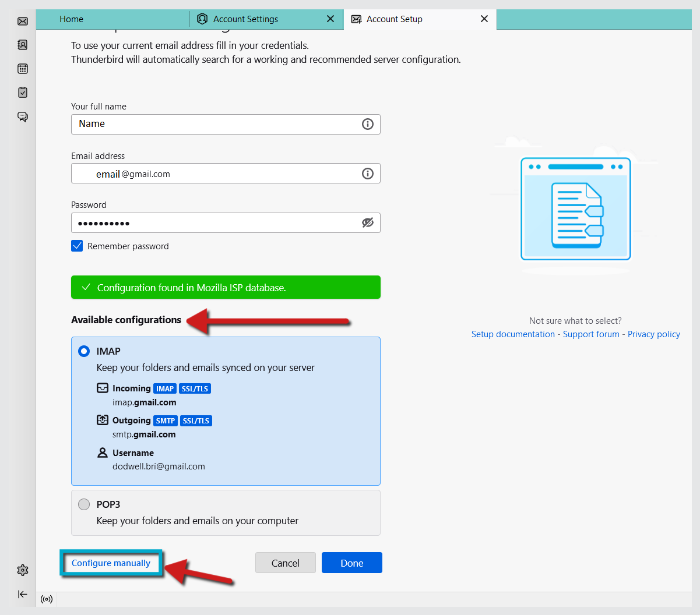
Task: Click the outgoing SSL/TLS badge
Action: 196,420
